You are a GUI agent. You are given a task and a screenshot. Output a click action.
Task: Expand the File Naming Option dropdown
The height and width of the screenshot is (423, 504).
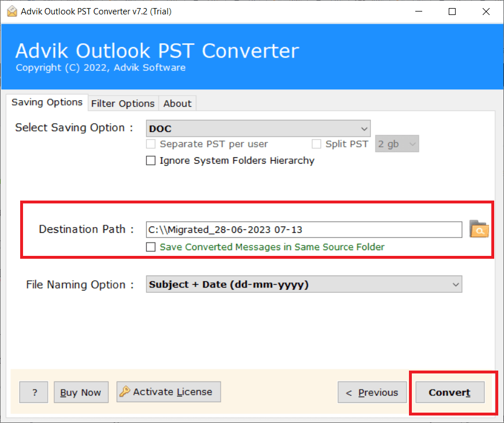click(304, 284)
